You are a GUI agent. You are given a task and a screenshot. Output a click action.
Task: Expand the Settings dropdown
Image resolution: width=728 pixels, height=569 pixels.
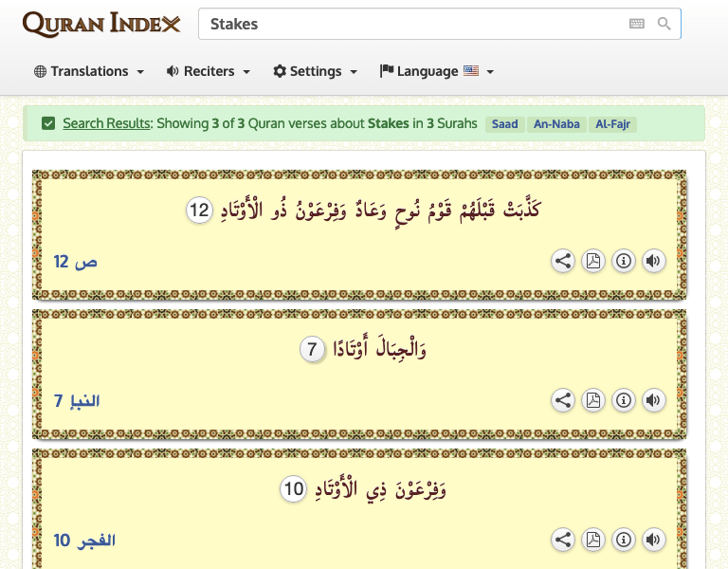coord(316,71)
